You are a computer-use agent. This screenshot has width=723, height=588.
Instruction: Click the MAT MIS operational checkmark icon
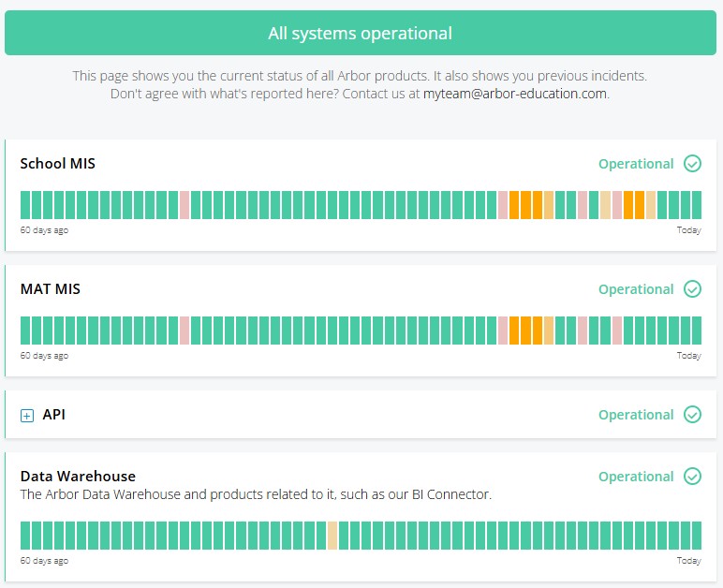pos(692,289)
